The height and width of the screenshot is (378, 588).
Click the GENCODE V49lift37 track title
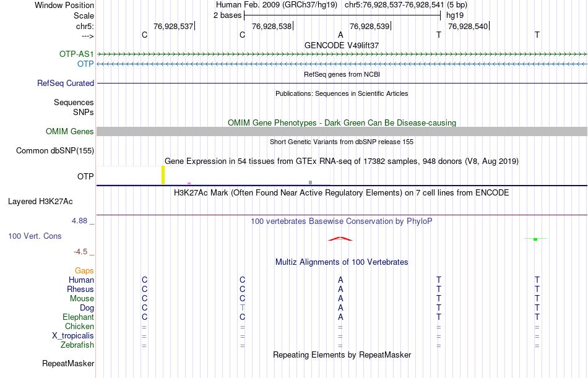pos(342,45)
